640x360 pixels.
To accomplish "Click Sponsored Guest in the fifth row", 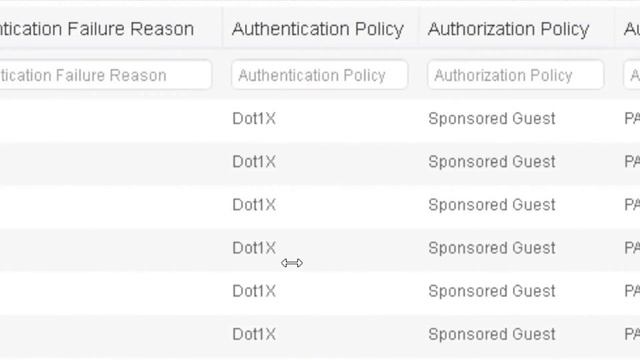I will 492,291.
